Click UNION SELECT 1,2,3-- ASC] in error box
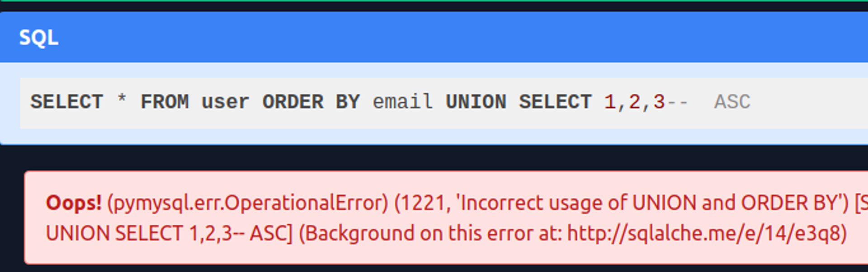The height and width of the screenshot is (272, 868). click(170, 234)
